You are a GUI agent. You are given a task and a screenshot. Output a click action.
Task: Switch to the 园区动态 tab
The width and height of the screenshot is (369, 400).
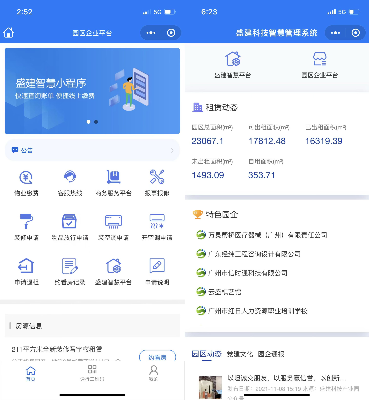(206, 354)
